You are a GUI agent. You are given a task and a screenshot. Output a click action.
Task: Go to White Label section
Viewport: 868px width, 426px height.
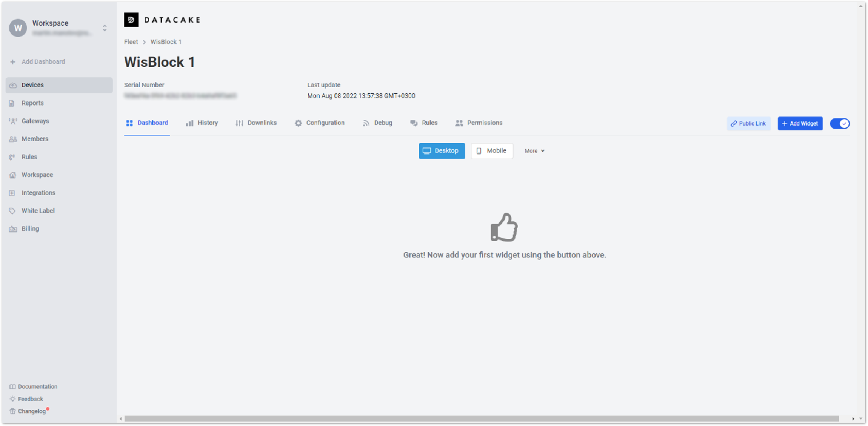click(x=38, y=211)
